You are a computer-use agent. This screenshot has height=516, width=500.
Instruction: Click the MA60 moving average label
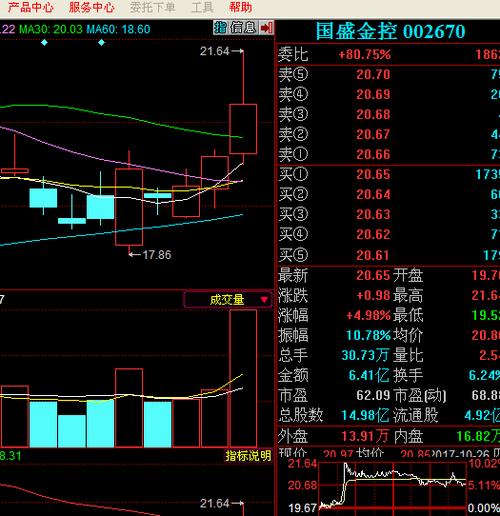[x=118, y=29]
